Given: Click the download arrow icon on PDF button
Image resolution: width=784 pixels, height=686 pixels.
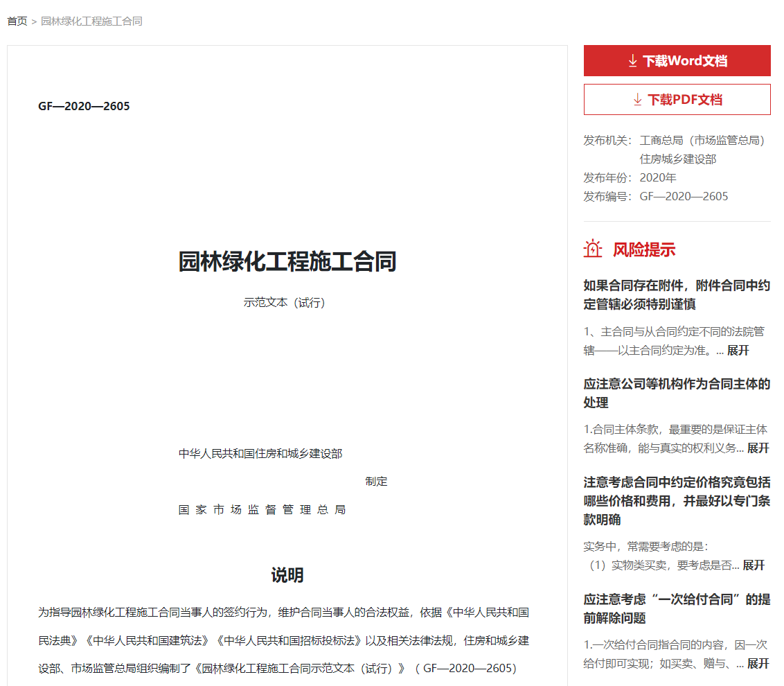Looking at the screenshot, I should tap(637, 100).
